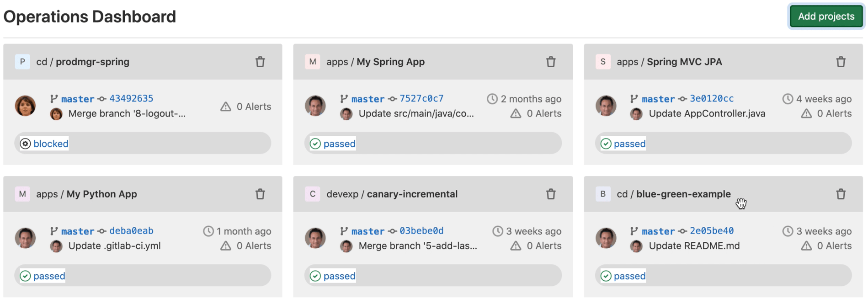Click the passed badge on Spring MVC JPA
This screenshot has height=304, width=868.
pyautogui.click(x=623, y=143)
